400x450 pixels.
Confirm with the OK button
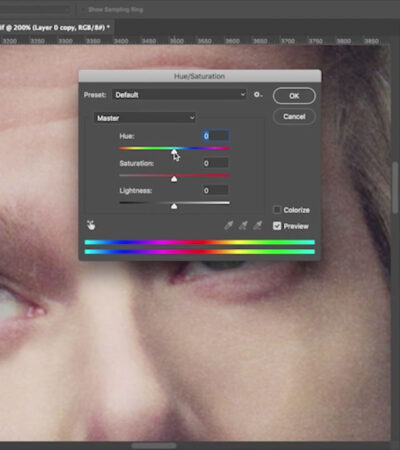click(x=294, y=96)
